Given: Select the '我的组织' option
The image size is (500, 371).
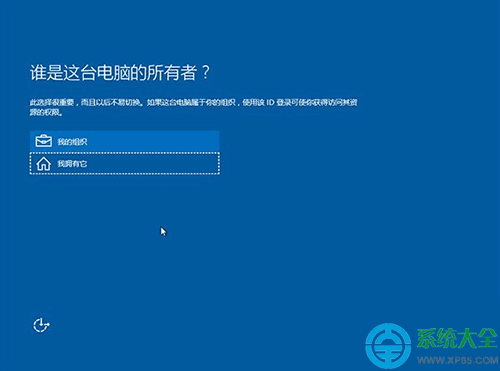Looking at the screenshot, I should point(125,141).
